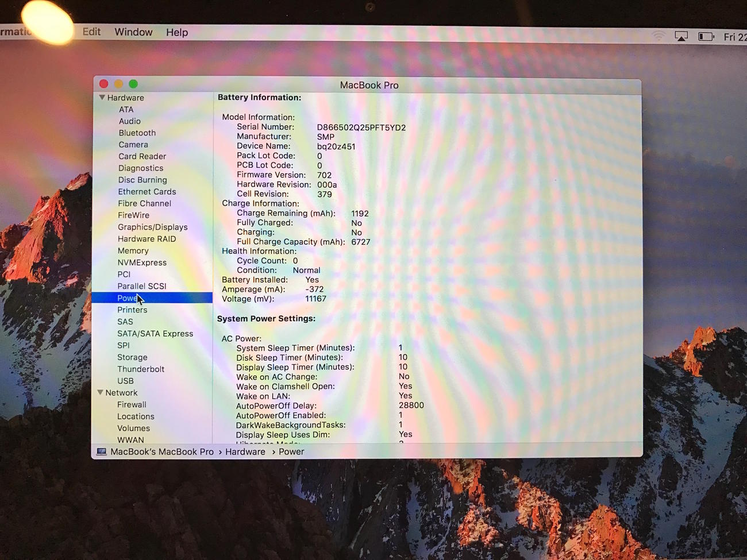Select Parallel SCSI in the sidebar
747x560 pixels.
click(x=142, y=286)
